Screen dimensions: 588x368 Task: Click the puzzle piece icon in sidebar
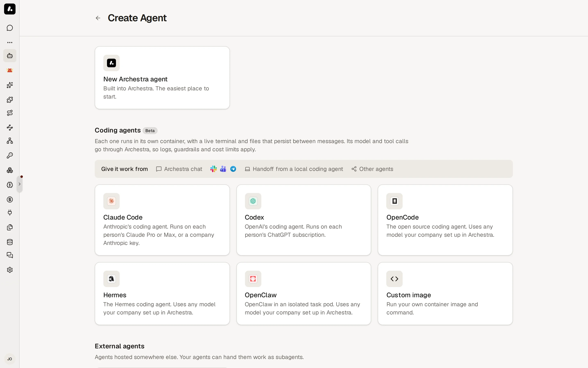10,100
